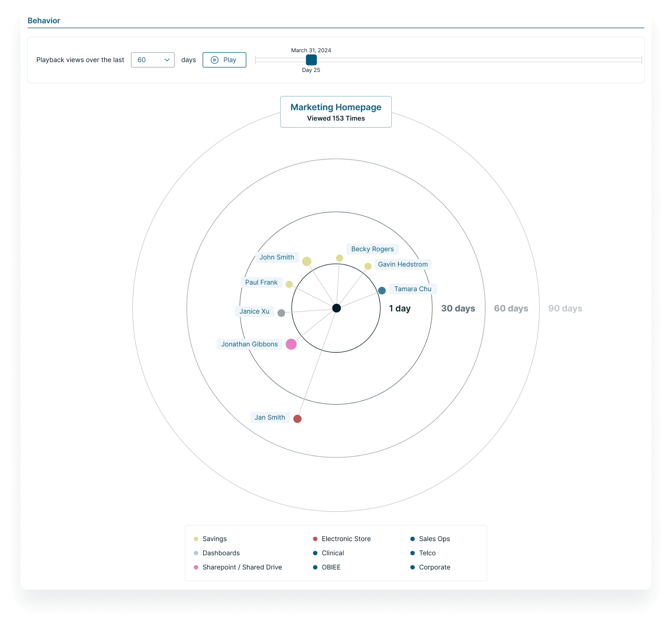Screen dimensions: 672x624
Task: Click the 1 day ring label
Action: (400, 309)
